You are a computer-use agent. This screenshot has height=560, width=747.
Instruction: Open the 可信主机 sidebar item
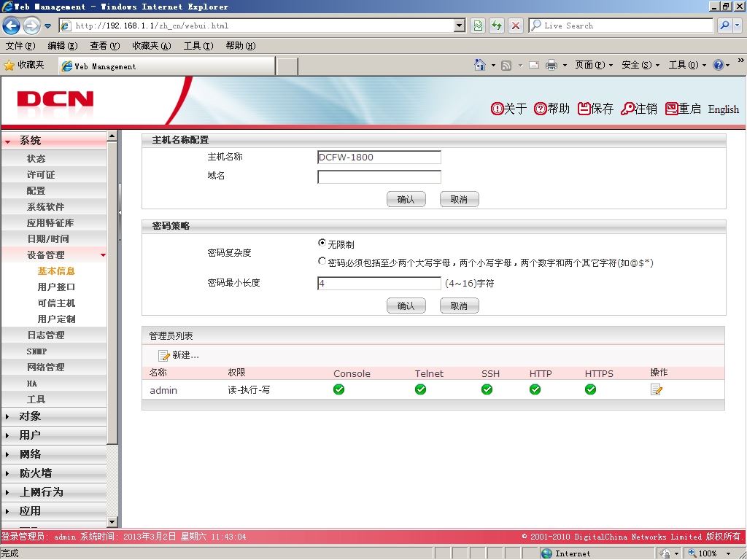(x=56, y=303)
